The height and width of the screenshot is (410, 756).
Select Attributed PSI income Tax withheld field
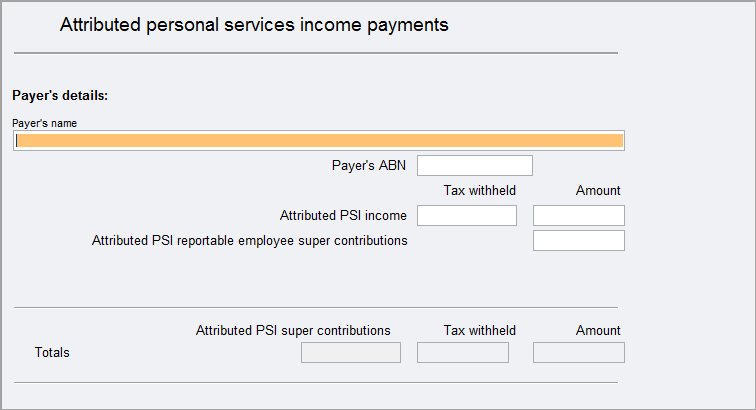466,216
